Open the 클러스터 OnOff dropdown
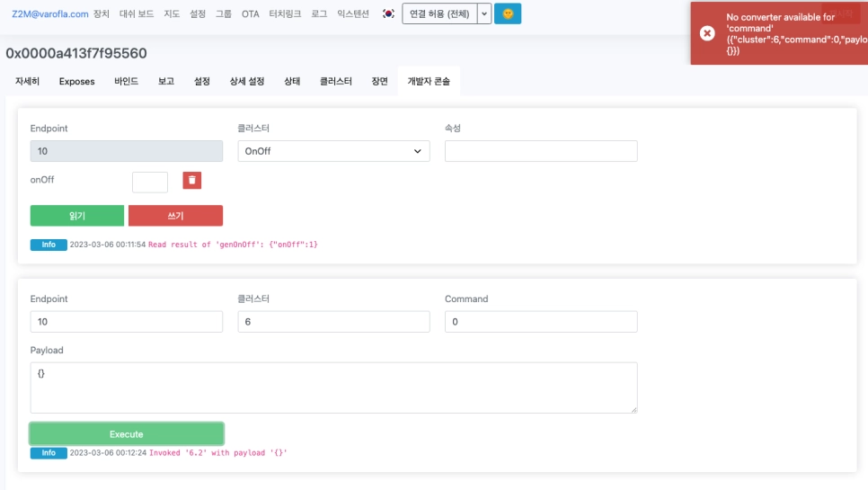Image resolution: width=868 pixels, height=490 pixels. tap(333, 151)
